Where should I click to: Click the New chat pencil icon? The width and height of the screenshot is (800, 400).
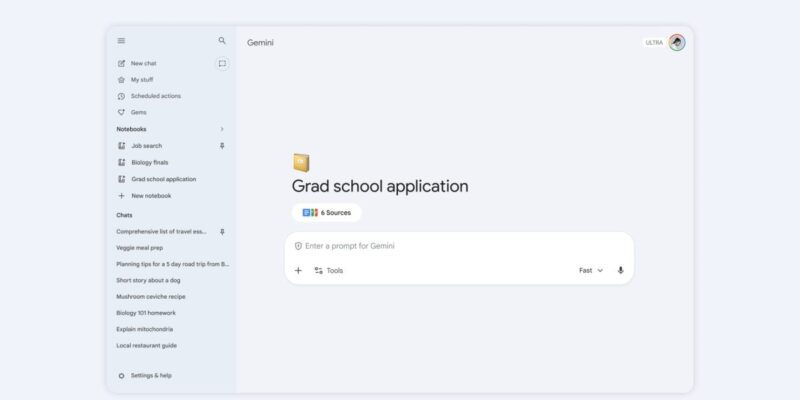pyautogui.click(x=121, y=63)
